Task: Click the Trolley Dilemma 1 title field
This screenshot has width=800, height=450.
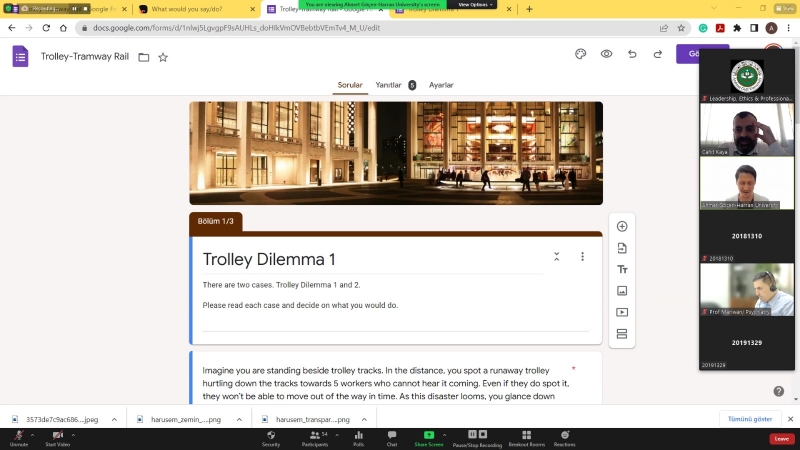Action: pos(269,260)
